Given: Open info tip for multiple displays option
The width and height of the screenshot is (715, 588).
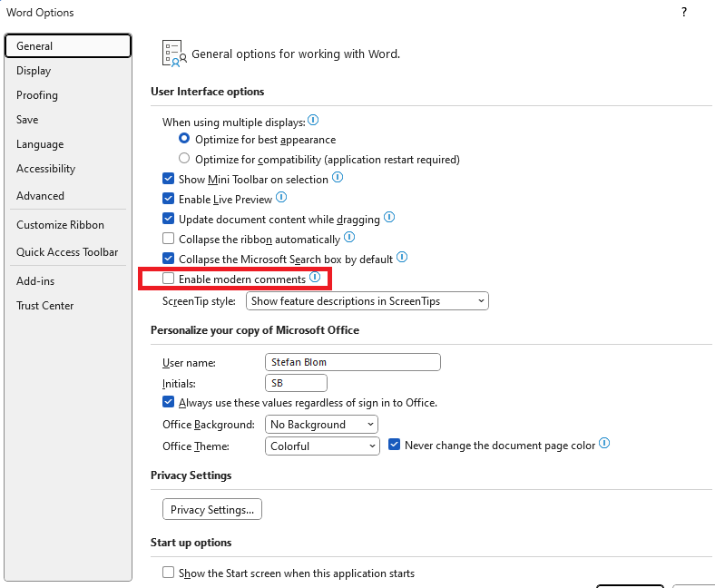Looking at the screenshot, I should click(313, 121).
